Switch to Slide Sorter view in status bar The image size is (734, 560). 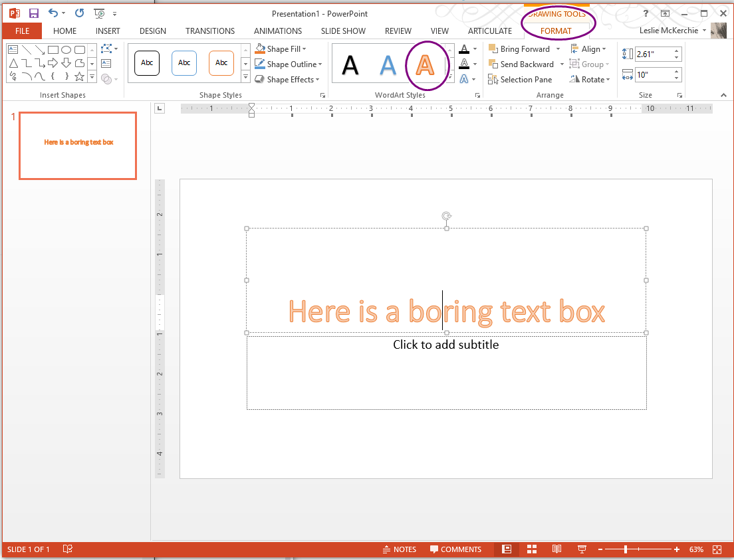pos(531,549)
